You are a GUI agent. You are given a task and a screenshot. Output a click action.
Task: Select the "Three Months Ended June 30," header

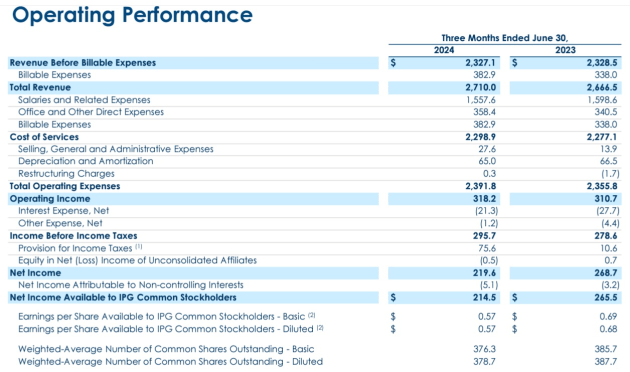point(505,38)
